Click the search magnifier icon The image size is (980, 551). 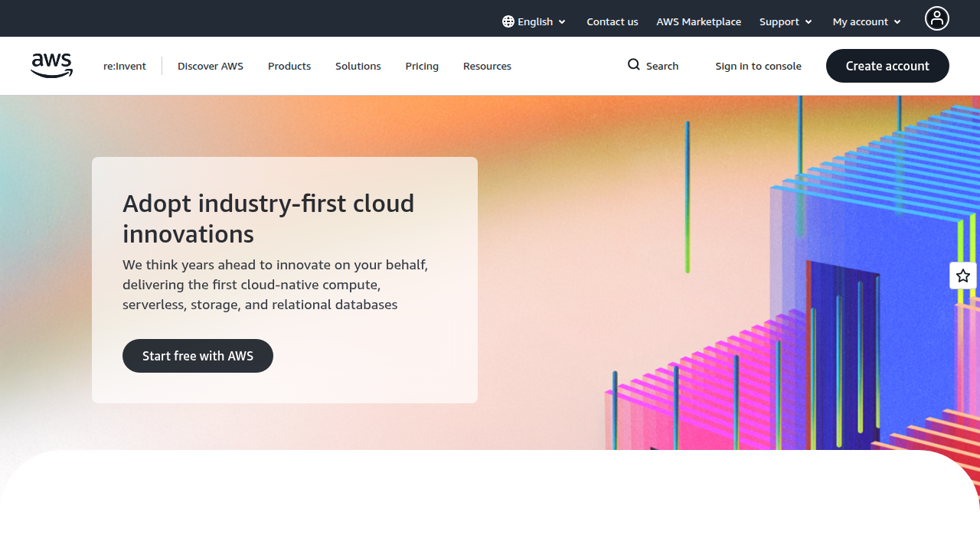point(634,65)
